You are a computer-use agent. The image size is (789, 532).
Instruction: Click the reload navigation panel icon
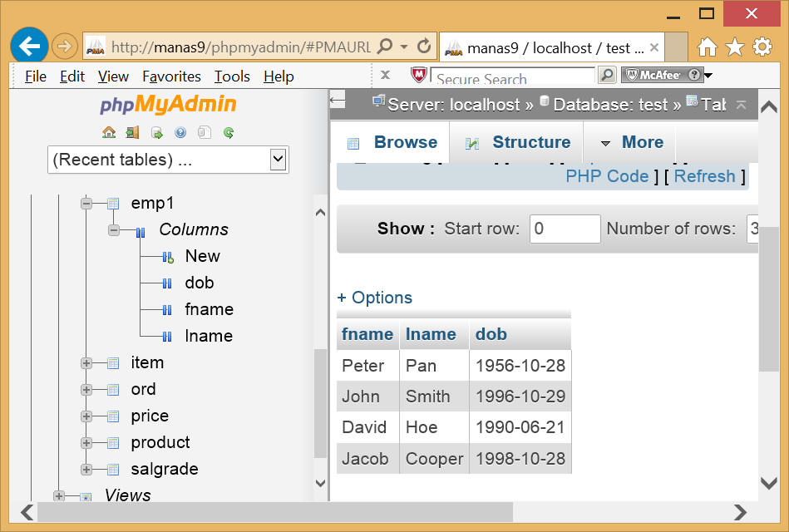[228, 132]
